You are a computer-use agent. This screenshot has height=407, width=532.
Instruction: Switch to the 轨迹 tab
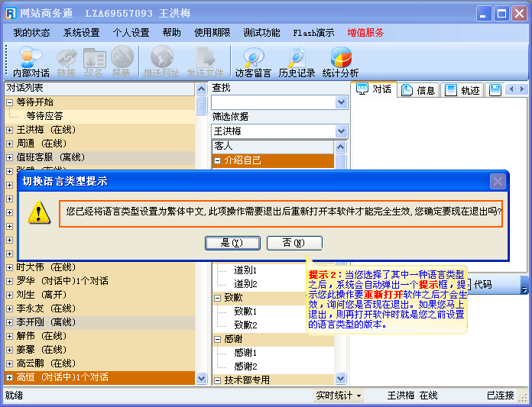click(463, 90)
